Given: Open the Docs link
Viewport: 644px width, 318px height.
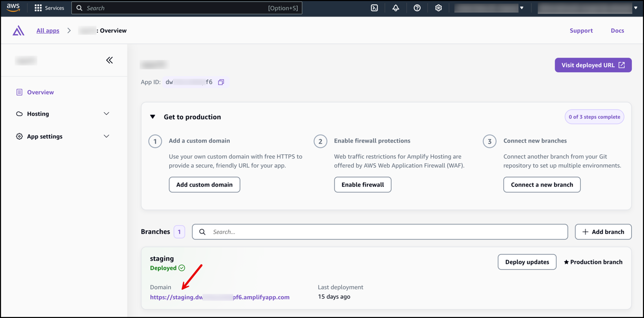Looking at the screenshot, I should [x=617, y=30].
